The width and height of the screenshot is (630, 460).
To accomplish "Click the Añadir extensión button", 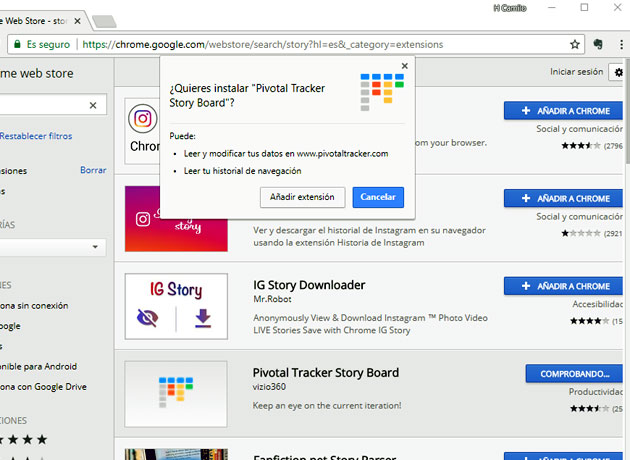I will pos(303,197).
